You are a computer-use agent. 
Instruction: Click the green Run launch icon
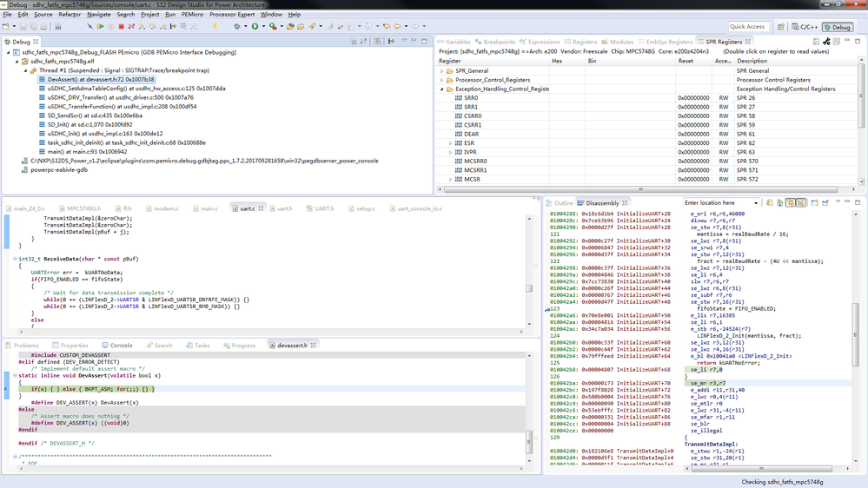tap(255, 26)
